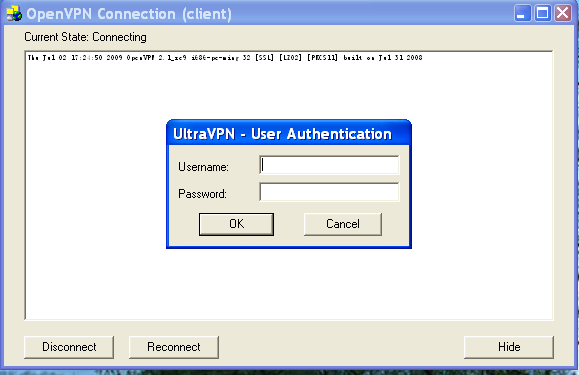Close the OpenVPN Connection window
The height and width of the screenshot is (375, 579).
pos(563,13)
